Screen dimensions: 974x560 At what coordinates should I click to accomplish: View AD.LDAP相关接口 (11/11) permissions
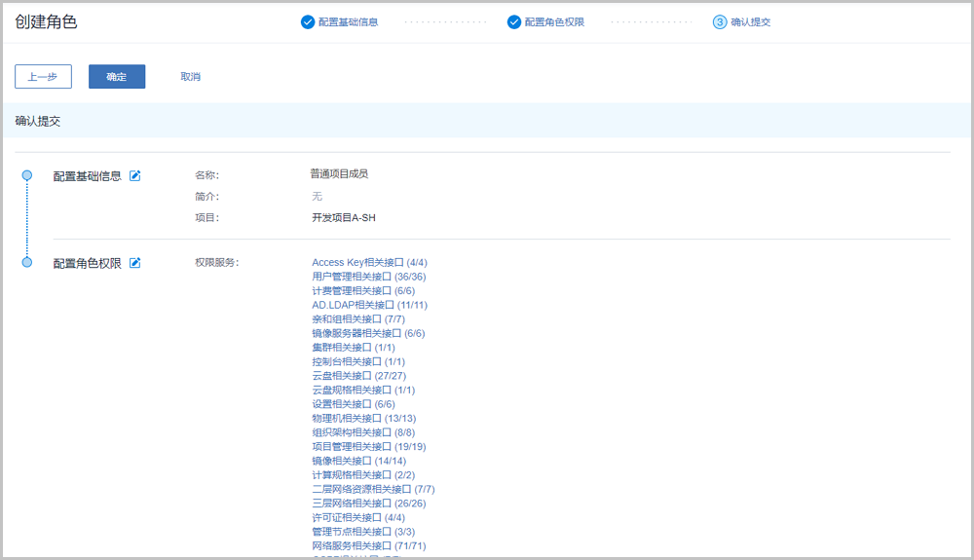coord(369,305)
